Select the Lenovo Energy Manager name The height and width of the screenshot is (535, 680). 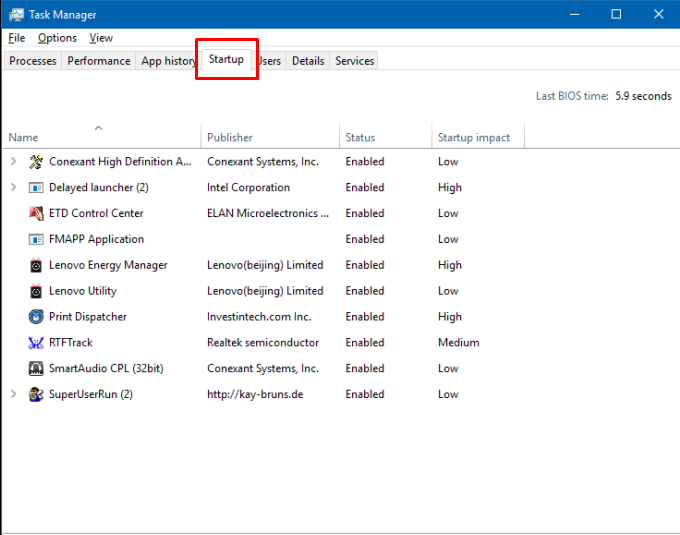108,265
